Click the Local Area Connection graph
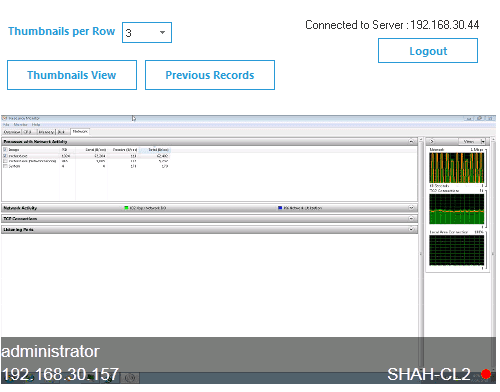This screenshot has height=392, width=500. (456, 250)
